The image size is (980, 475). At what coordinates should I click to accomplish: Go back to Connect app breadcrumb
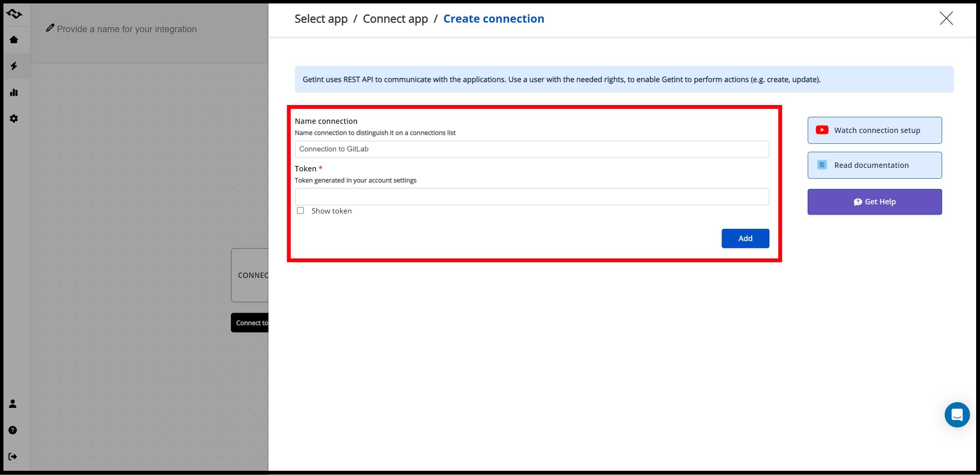point(395,19)
